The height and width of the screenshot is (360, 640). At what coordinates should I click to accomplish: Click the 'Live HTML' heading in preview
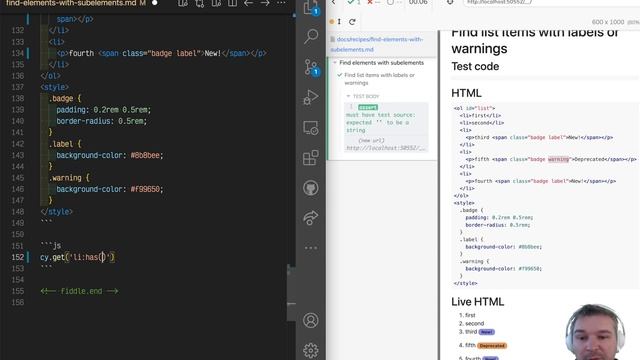coord(478,302)
